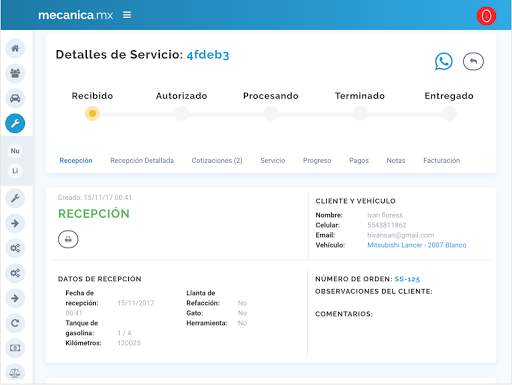Open the Cotizaciones (2) tab

(217, 160)
